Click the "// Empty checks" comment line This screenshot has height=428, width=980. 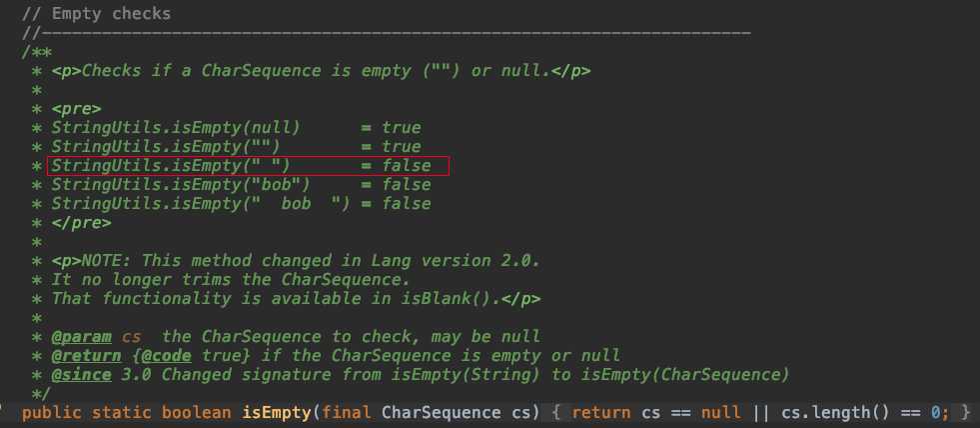click(96, 15)
